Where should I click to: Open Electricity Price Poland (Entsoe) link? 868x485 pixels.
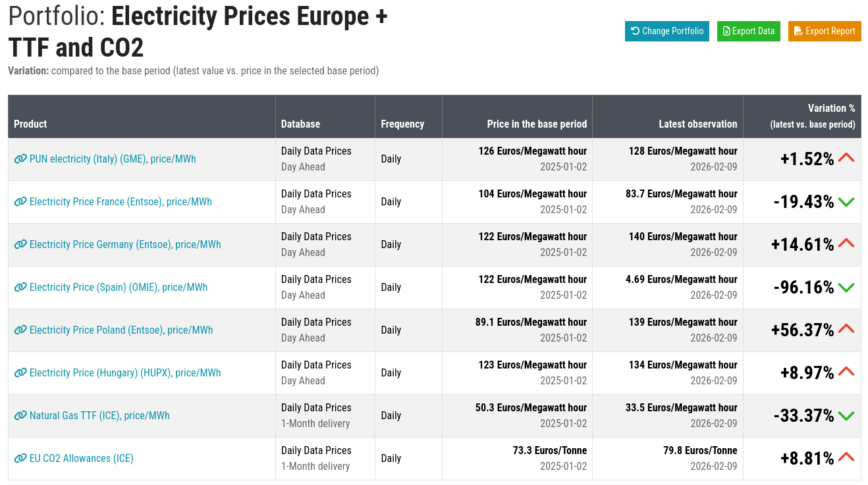[x=121, y=330]
